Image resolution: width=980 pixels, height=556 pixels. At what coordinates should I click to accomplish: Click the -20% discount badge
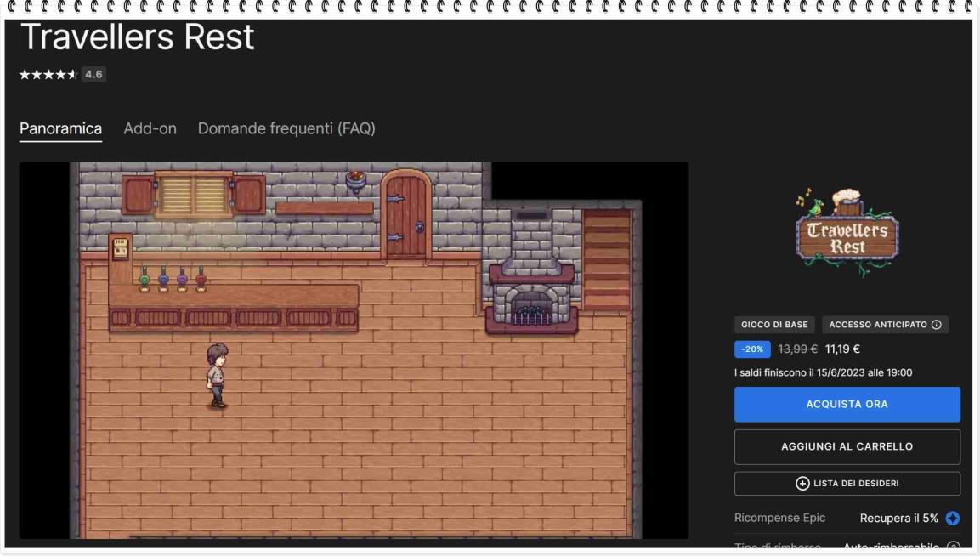click(x=752, y=349)
